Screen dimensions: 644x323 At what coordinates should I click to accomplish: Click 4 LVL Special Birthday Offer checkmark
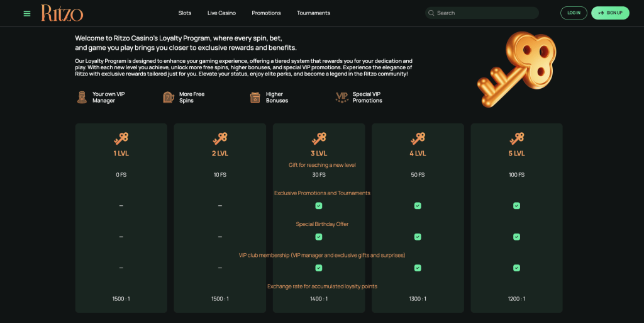click(x=418, y=237)
